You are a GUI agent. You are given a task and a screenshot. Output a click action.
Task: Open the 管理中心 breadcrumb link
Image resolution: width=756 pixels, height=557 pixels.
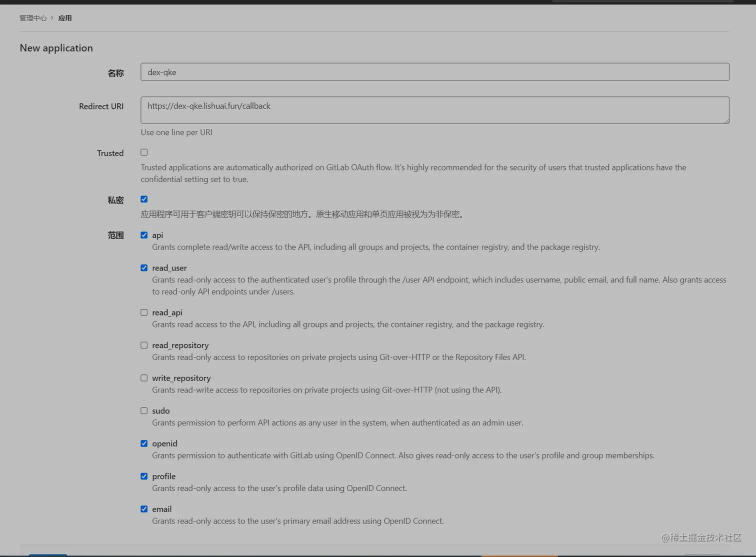point(33,18)
